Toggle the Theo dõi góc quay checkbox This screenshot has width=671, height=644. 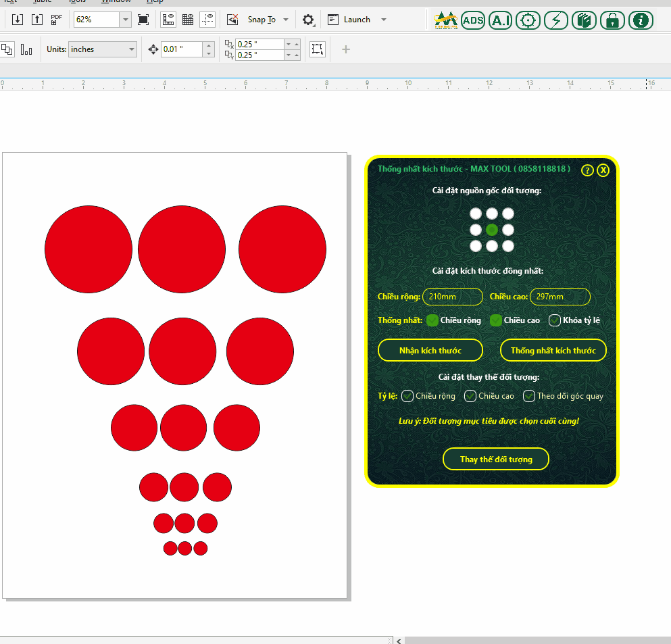coord(529,396)
